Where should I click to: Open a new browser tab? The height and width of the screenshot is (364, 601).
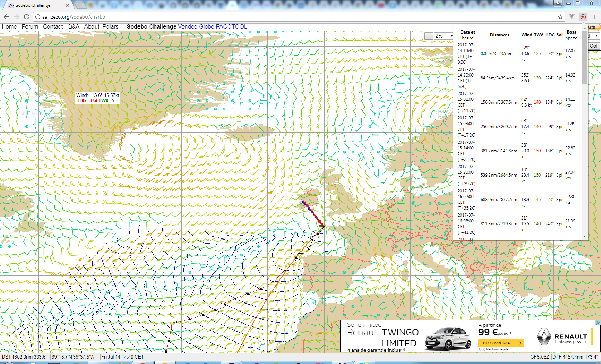click(x=81, y=5)
